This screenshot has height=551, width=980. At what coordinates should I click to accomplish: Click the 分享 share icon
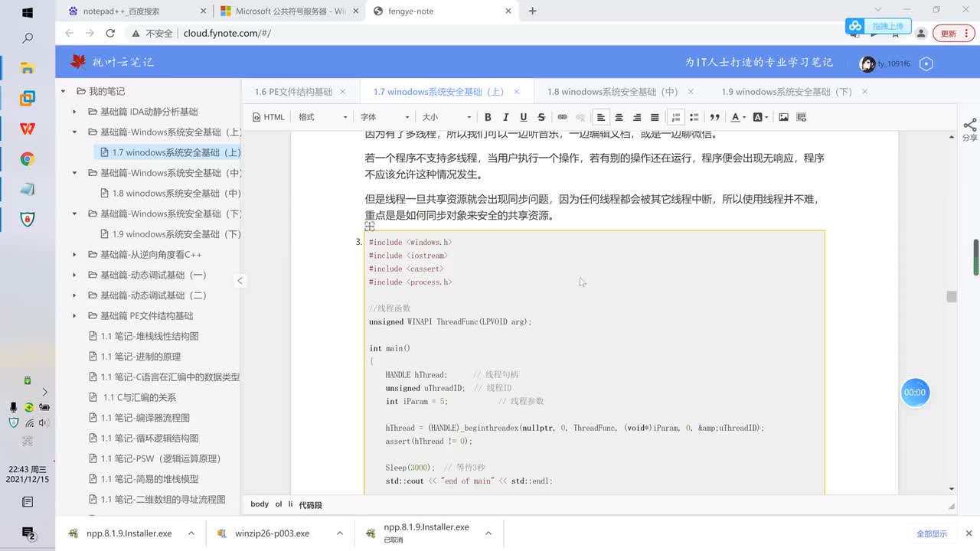[969, 129]
